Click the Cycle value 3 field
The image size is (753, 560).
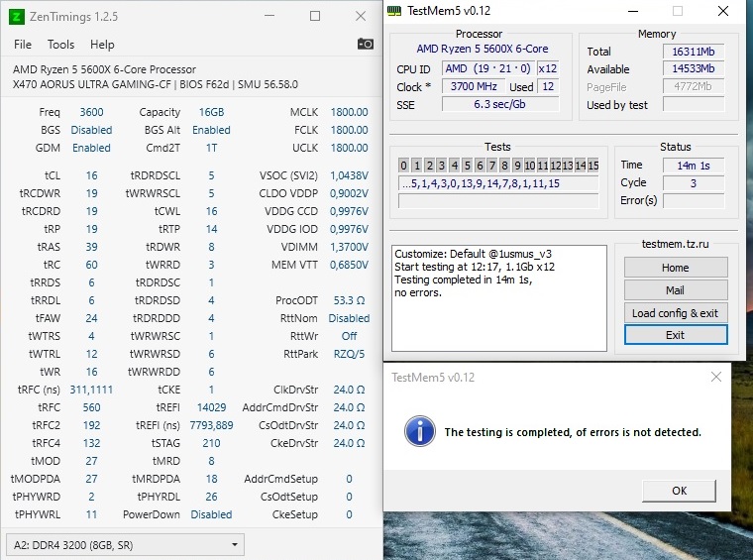click(x=693, y=183)
